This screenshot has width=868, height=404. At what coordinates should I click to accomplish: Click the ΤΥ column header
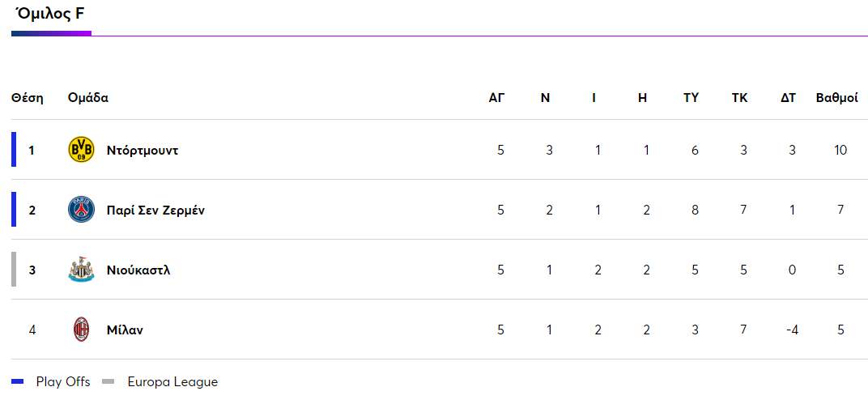(x=691, y=98)
